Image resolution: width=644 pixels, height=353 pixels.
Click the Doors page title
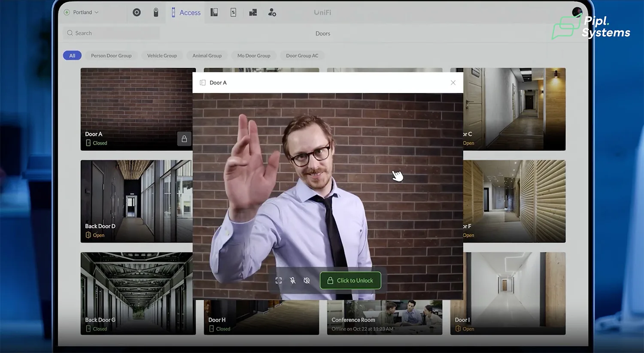pyautogui.click(x=323, y=33)
